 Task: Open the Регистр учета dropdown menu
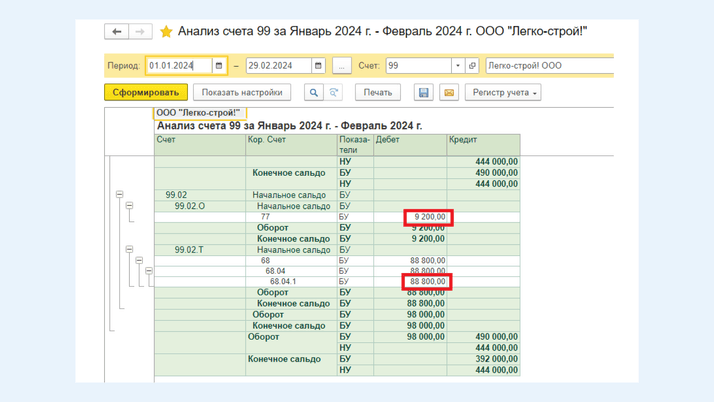tap(504, 92)
